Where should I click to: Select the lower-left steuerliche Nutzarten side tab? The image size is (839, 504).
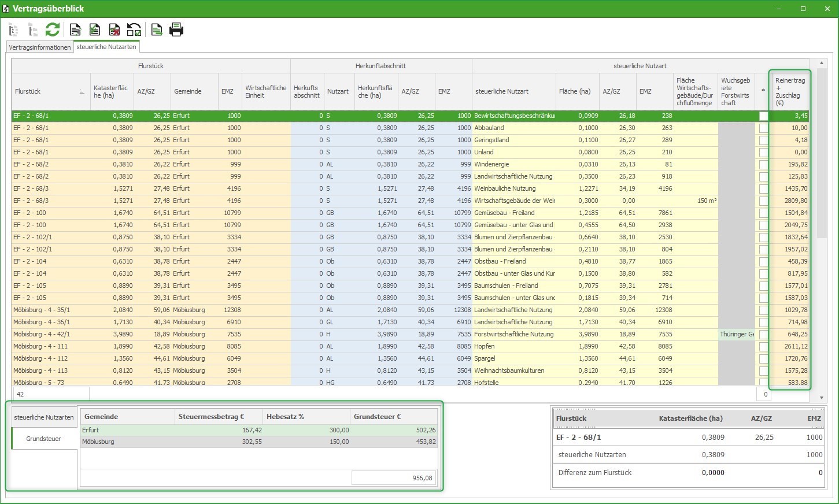(x=44, y=417)
